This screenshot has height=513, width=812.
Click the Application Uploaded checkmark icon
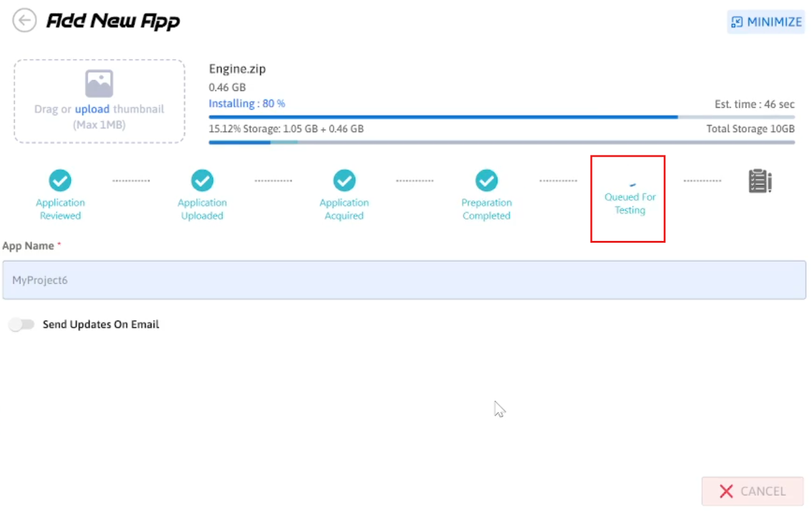(x=202, y=181)
